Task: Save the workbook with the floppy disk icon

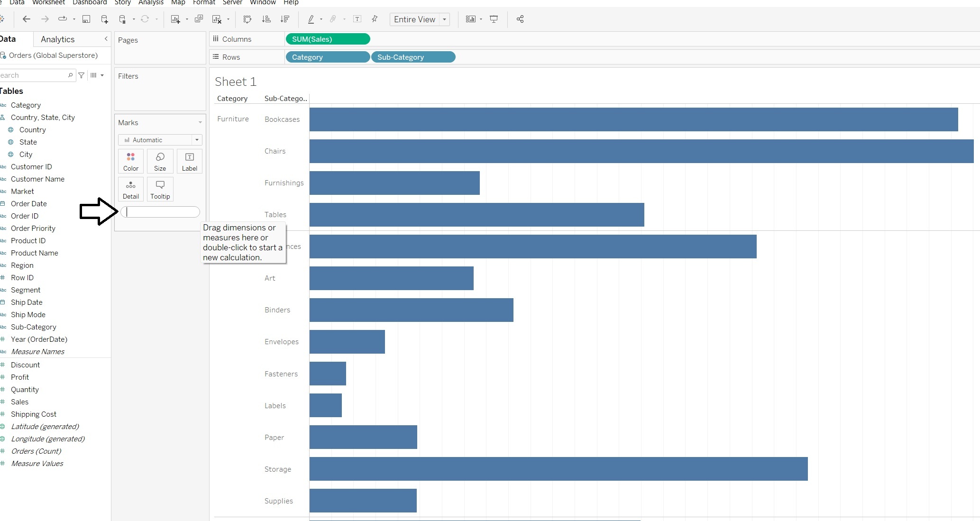Action: click(x=86, y=19)
